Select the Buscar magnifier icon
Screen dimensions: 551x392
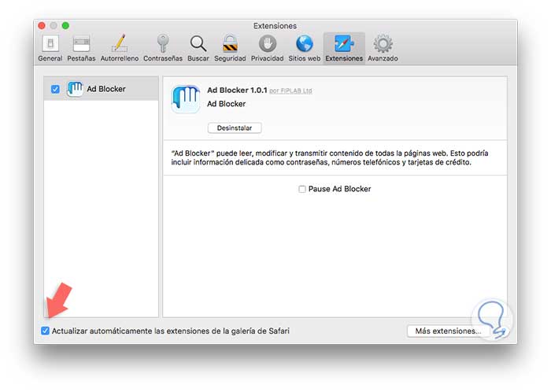tap(198, 44)
